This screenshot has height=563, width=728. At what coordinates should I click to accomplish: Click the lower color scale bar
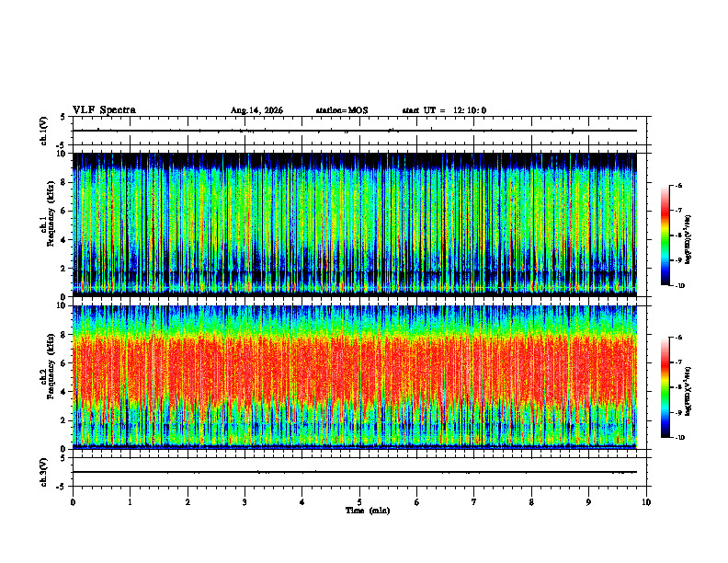point(665,387)
